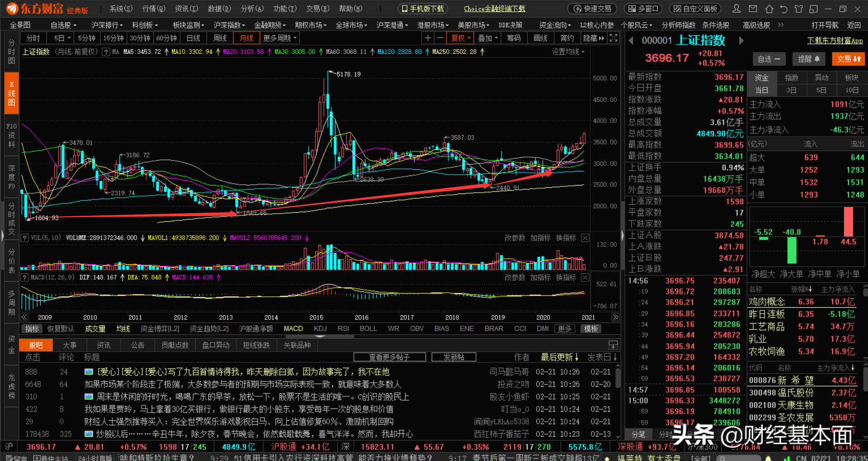868x461 pixels.
Task: Select 鸡肉概念 sector row
Action: (x=802, y=302)
